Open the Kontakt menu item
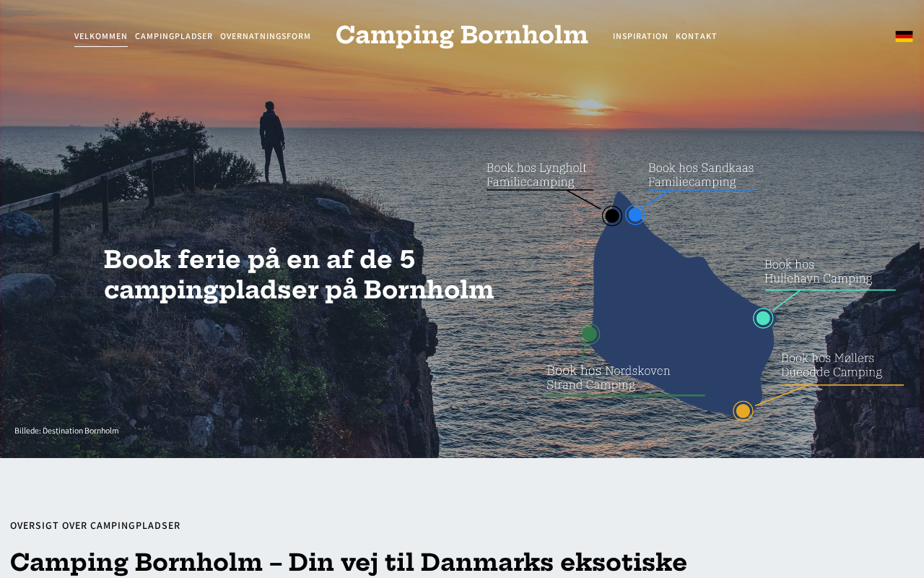This screenshot has height=578, width=924. tap(697, 36)
